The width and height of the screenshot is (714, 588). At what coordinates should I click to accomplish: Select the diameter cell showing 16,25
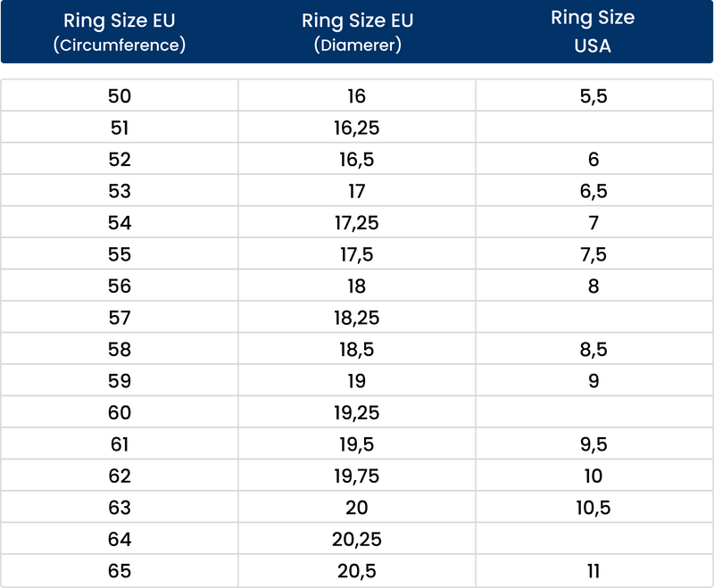click(x=357, y=128)
